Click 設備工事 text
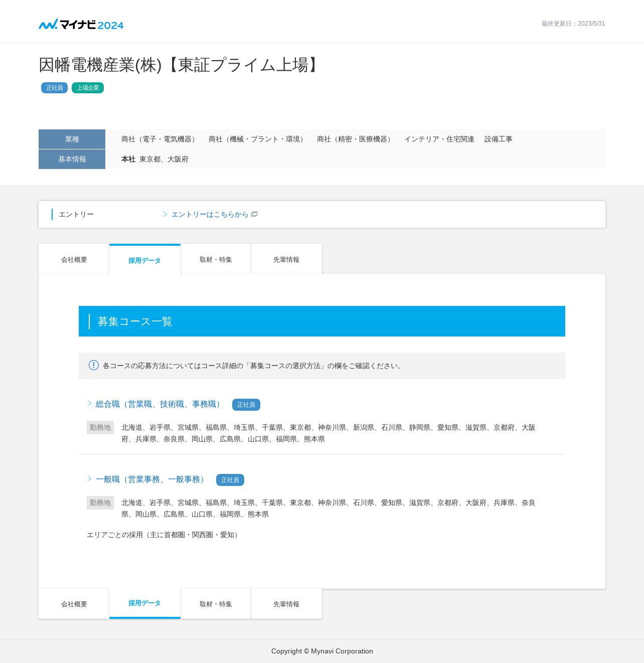The image size is (644, 663). pos(499,139)
